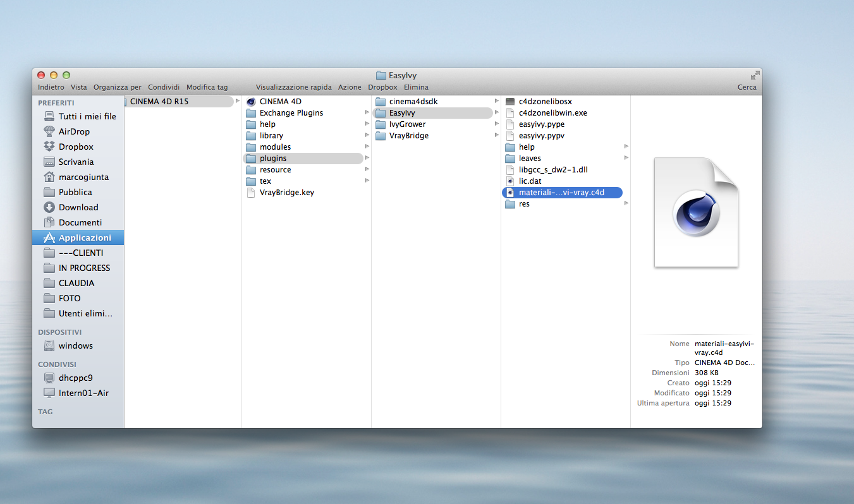Click the fullscreen arrows icon in title bar
854x504 pixels.
point(755,75)
